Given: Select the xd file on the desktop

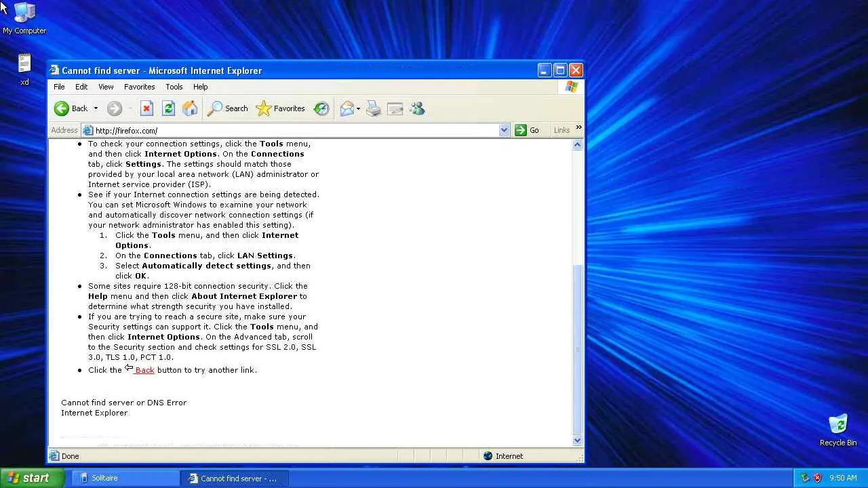Looking at the screenshot, I should [24, 70].
